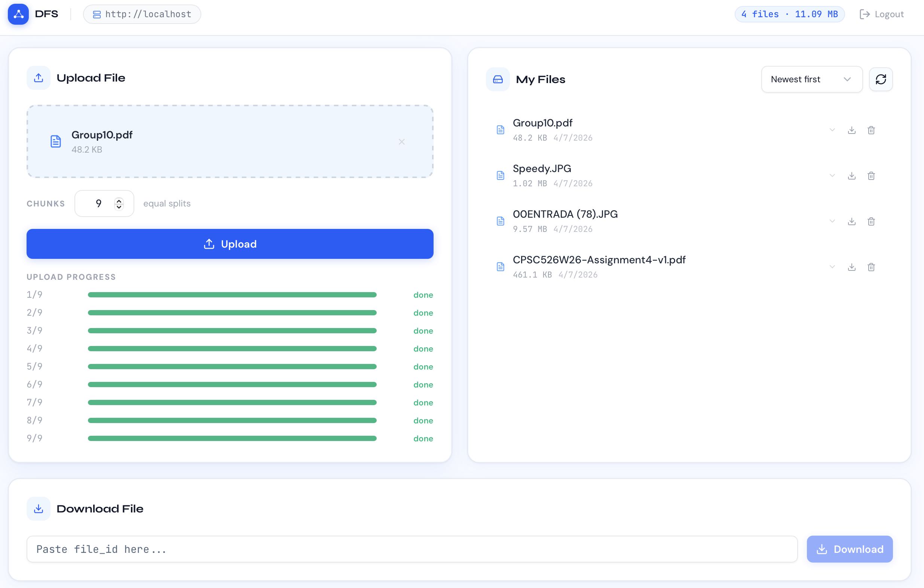Expand details for Speedy.JPG row
Image resolution: width=924 pixels, height=588 pixels.
[832, 176]
